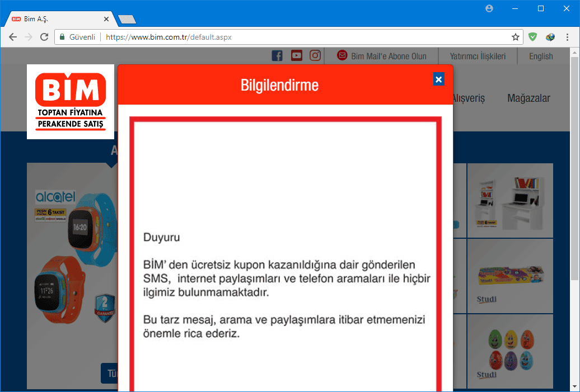Viewport: 580px width, 392px height.
Task: Bookmark this page with star icon
Action: (x=515, y=37)
